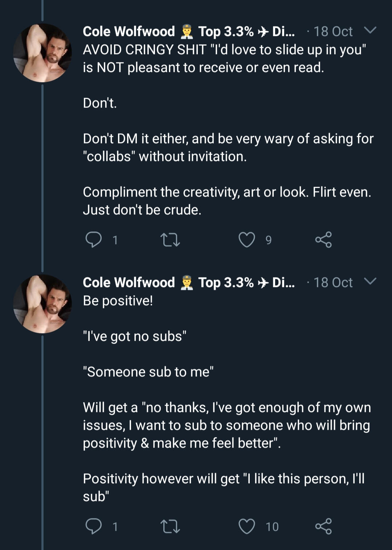This screenshot has height=550, width=392.
Task: Retweet the "Be positive!" tweet
Action: tap(170, 526)
